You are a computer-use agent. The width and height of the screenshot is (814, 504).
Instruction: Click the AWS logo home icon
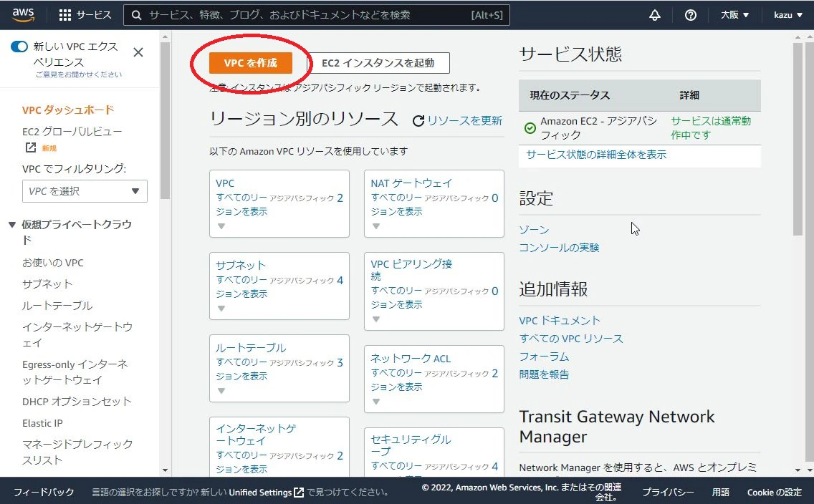point(23,15)
